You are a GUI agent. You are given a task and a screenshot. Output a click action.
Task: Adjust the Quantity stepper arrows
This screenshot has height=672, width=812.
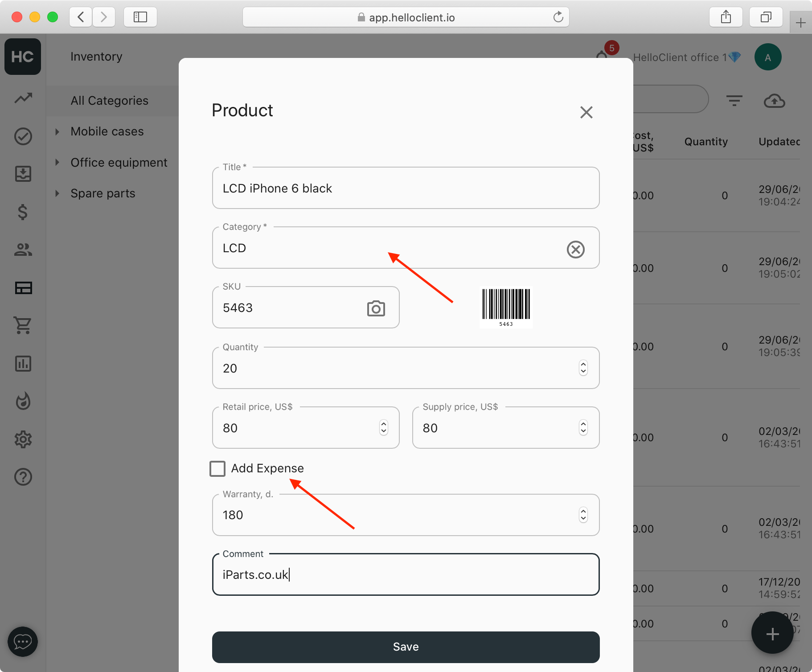pyautogui.click(x=583, y=368)
